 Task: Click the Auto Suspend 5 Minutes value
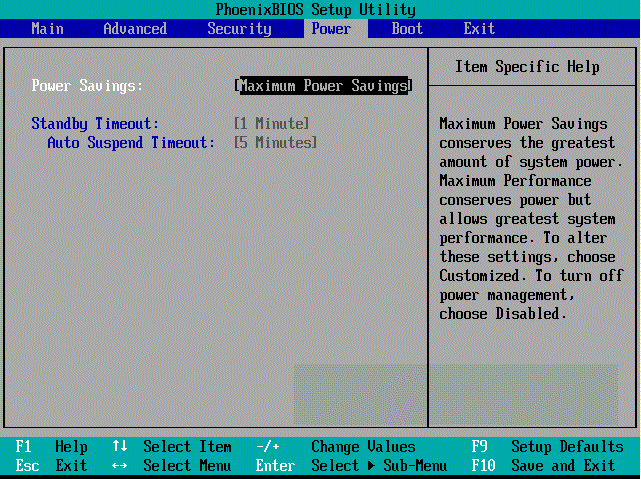(276, 142)
